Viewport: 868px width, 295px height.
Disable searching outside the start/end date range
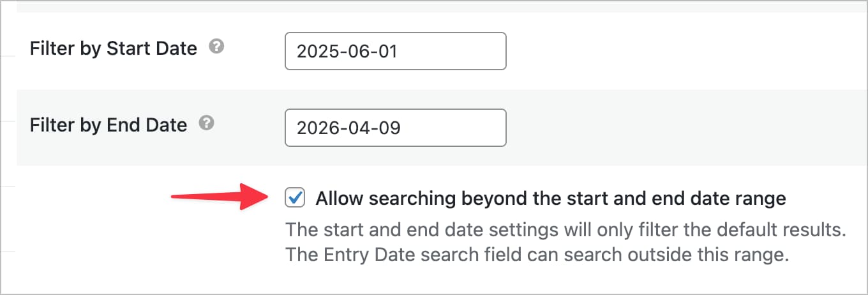(296, 199)
